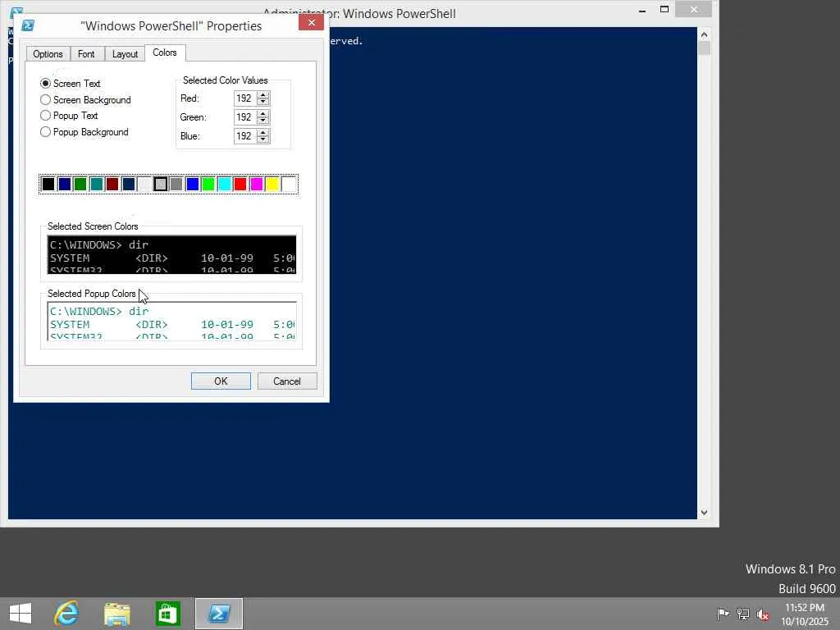Pick the selected silver color swatch
Screen dimensions: 840x630
(160, 185)
